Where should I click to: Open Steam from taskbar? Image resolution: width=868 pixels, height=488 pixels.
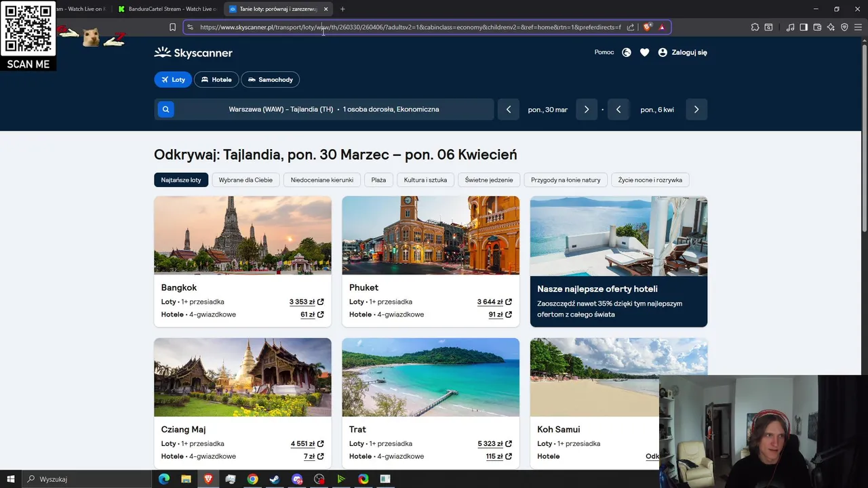click(x=275, y=479)
